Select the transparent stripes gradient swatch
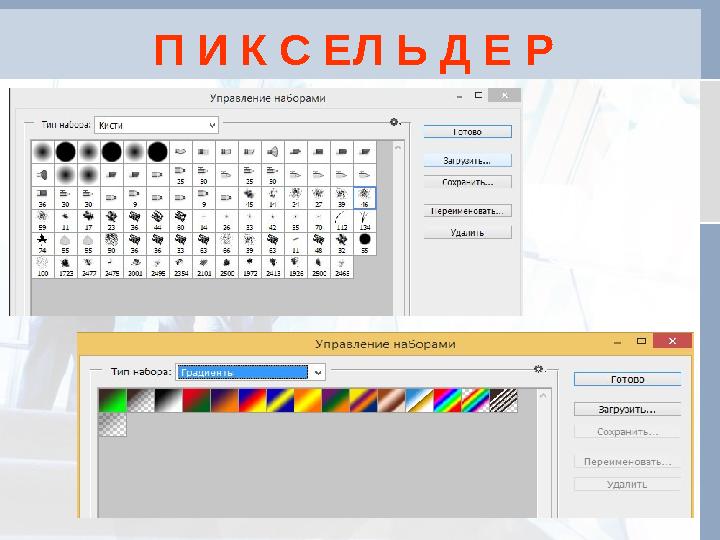Viewport: 720px width, 540px height. point(504,400)
